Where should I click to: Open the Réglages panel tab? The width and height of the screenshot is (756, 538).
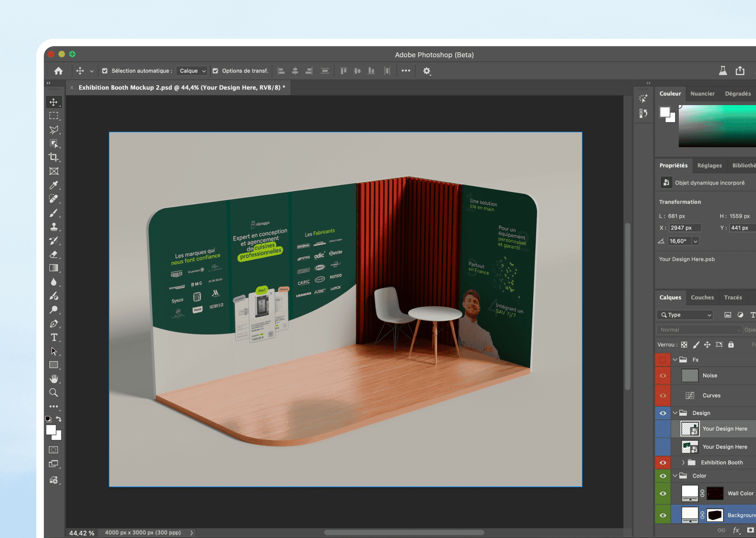709,166
